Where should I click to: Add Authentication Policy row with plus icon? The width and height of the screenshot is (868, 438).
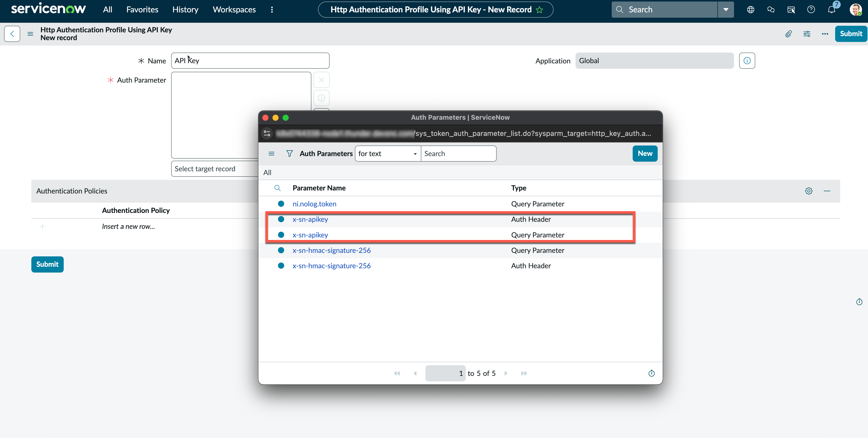point(42,227)
